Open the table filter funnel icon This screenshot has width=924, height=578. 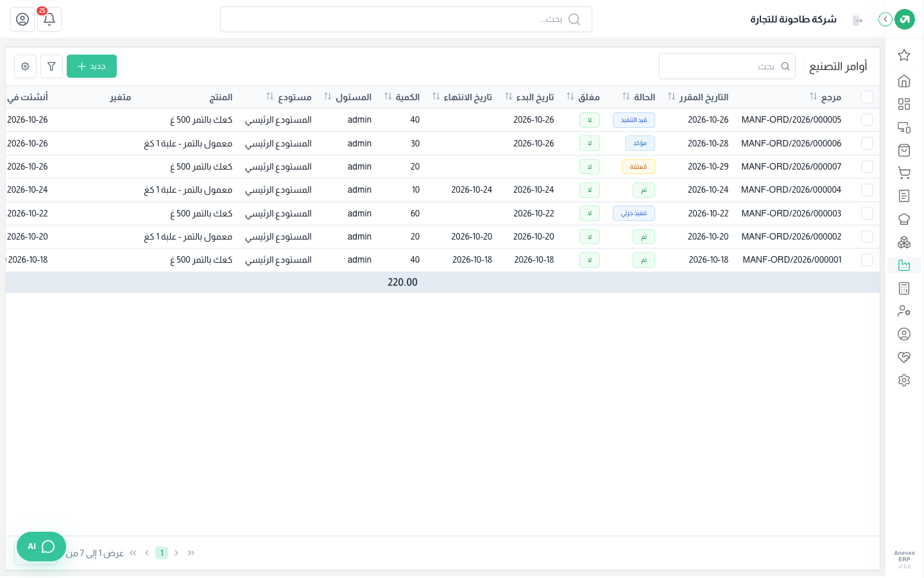[x=51, y=66]
